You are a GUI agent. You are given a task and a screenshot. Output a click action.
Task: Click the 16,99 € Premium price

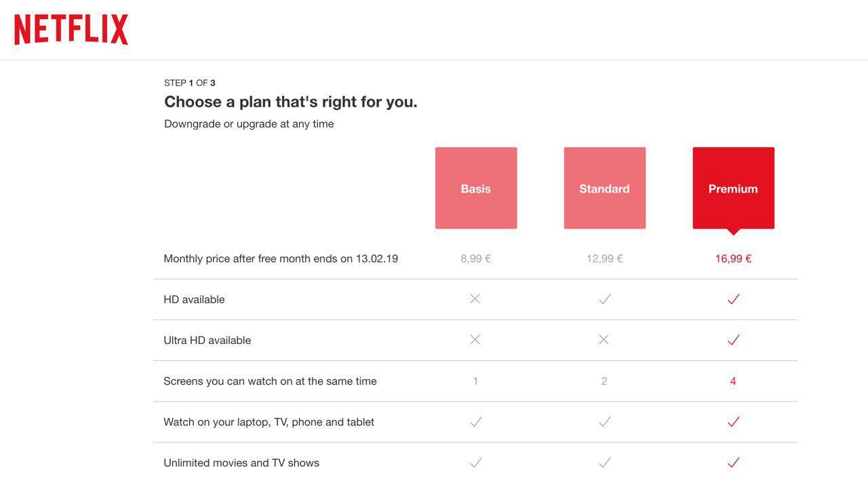(733, 258)
